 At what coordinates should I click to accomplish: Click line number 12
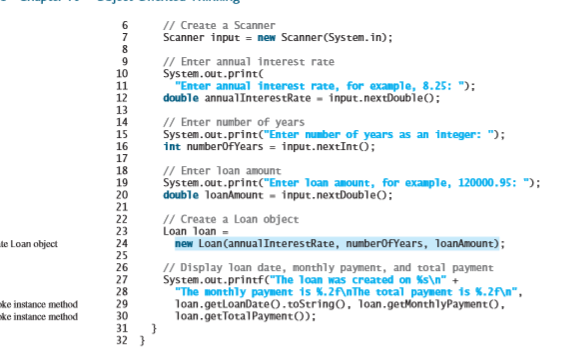click(122, 98)
